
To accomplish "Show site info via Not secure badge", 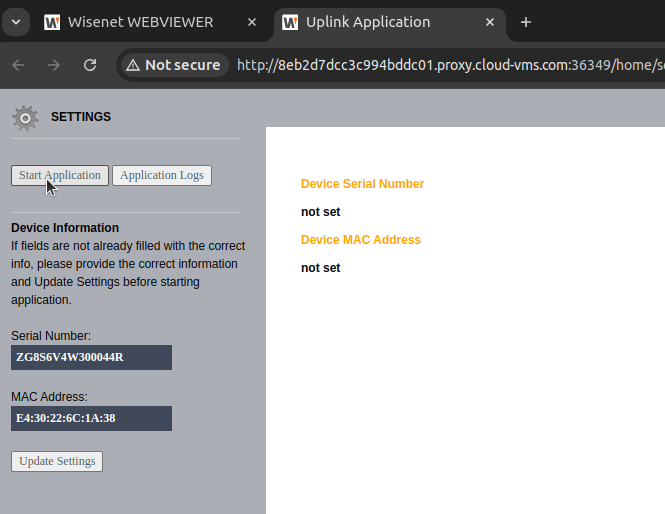I will click(172, 65).
